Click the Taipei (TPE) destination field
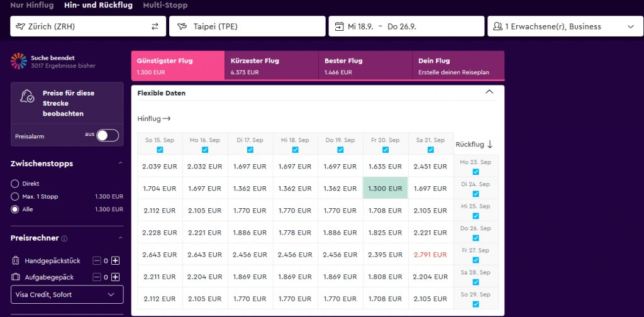644x317 pixels. click(x=247, y=26)
